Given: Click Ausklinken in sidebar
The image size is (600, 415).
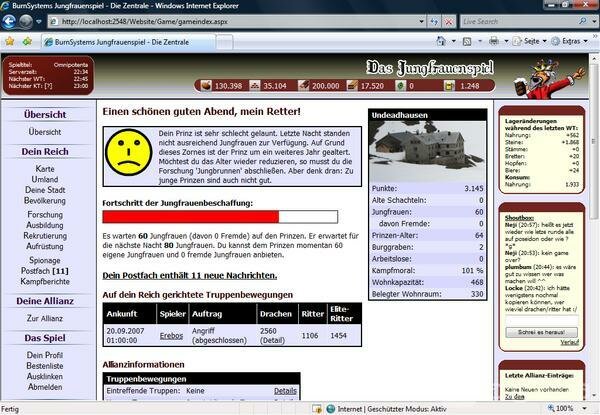Looking at the screenshot, I should point(45,376).
